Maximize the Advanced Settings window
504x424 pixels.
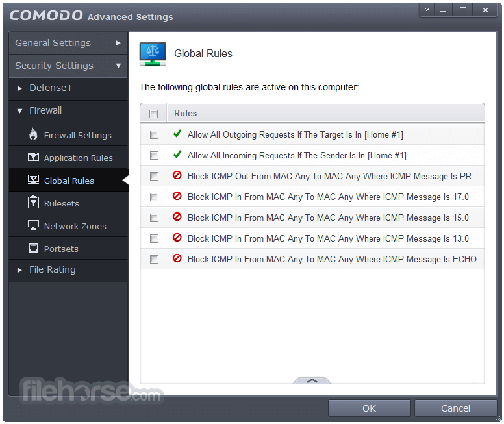(463, 10)
